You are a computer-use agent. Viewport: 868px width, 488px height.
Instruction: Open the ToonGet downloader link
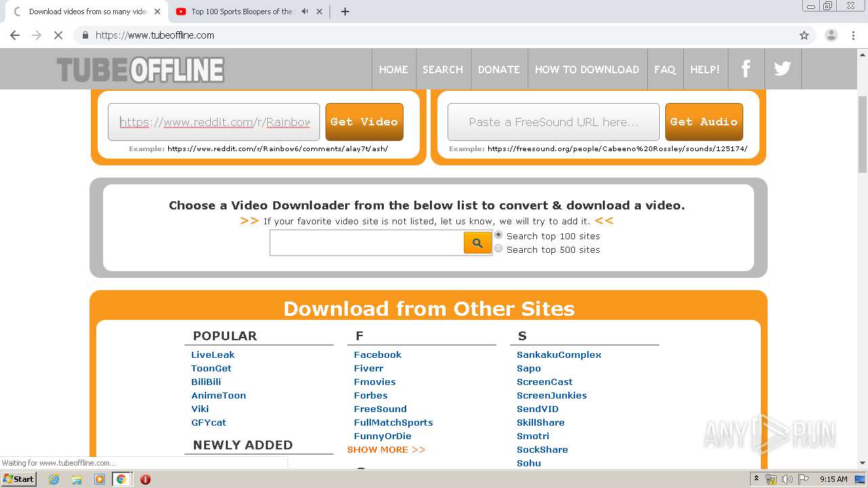(x=211, y=368)
